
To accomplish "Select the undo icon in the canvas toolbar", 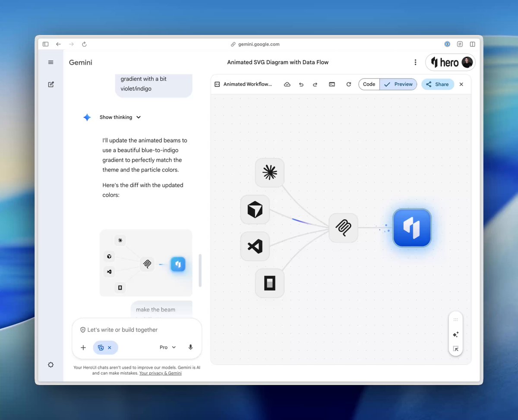I will point(301,84).
